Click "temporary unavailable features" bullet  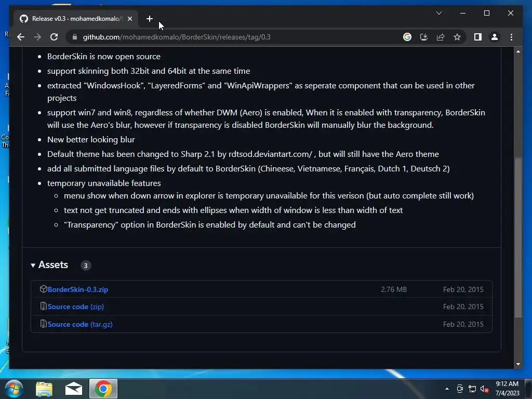tap(104, 183)
